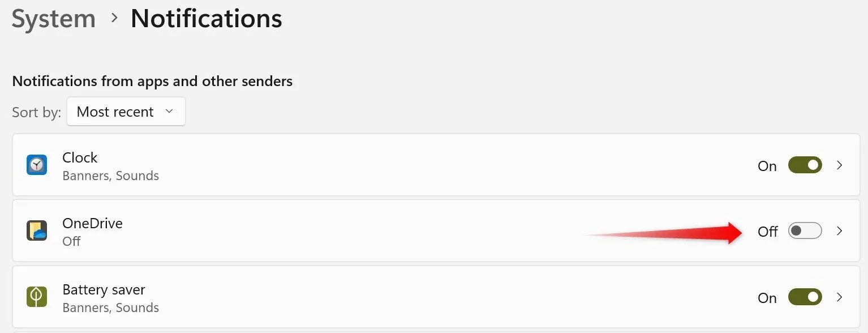Click the down arrow in Sort by box
Image resolution: width=868 pixels, height=333 pixels.
click(x=169, y=112)
